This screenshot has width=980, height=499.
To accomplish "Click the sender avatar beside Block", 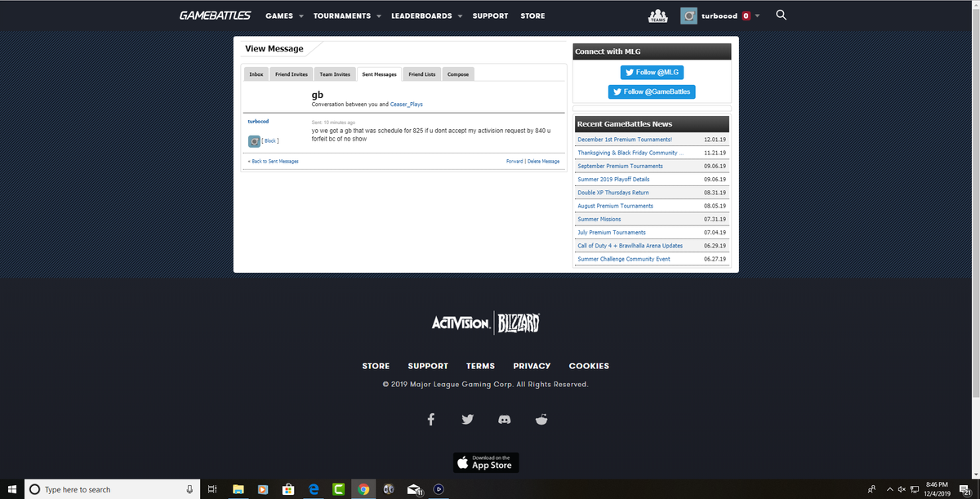I will click(x=254, y=141).
